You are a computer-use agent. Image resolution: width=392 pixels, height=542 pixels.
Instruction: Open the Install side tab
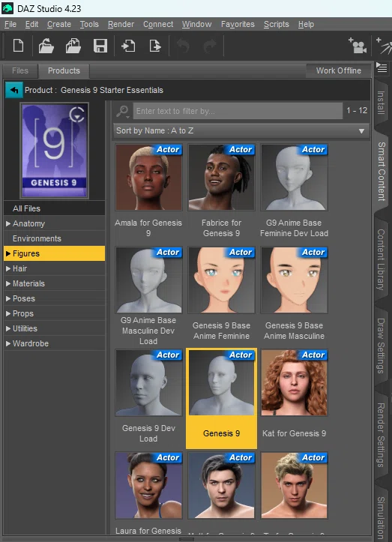(381, 102)
